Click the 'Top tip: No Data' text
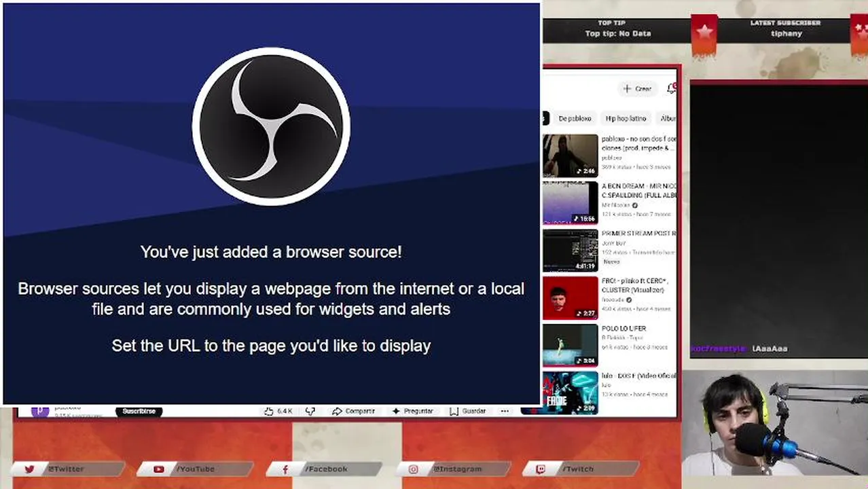868x489 pixels. (618, 33)
